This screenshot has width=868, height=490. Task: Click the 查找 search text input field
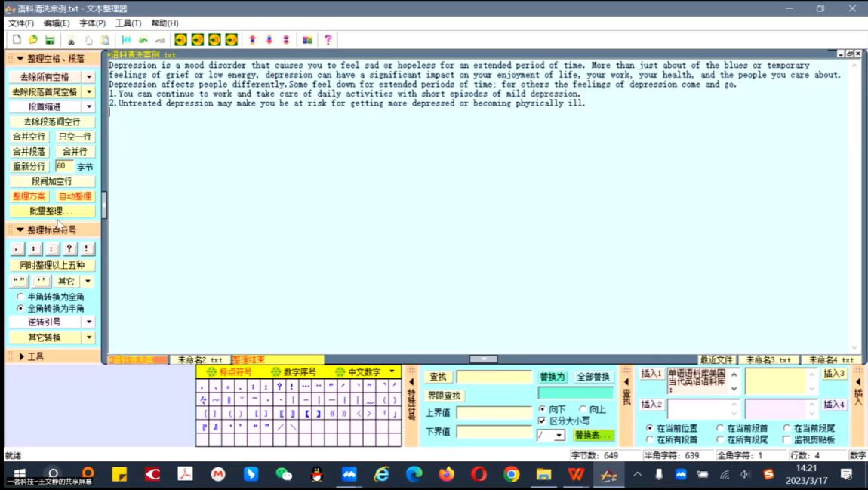494,377
